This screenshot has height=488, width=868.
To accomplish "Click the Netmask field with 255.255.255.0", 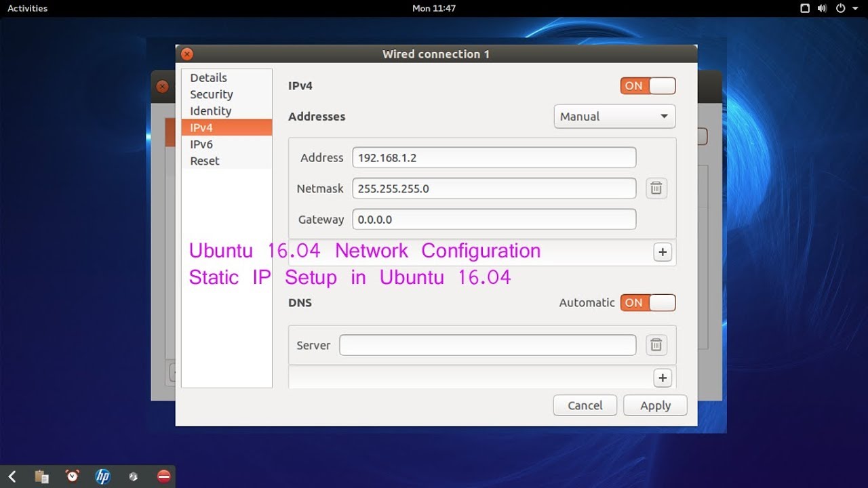I will click(x=494, y=188).
